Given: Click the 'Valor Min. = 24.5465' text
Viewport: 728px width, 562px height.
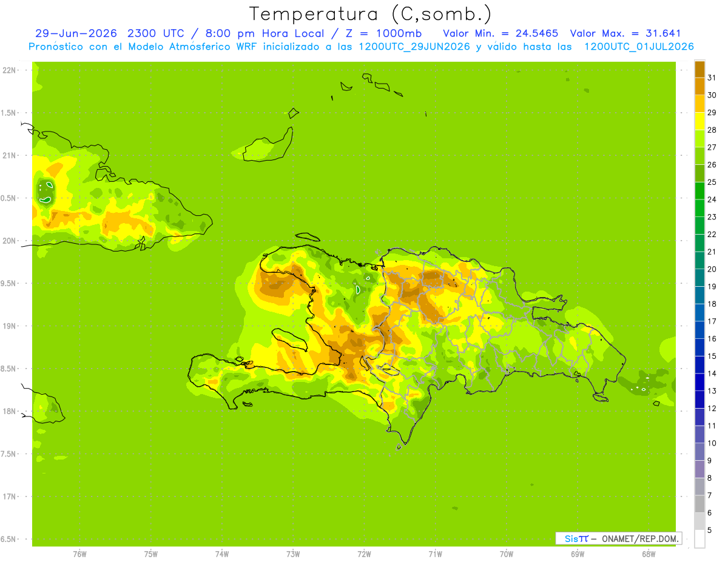Looking at the screenshot, I should coord(500,33).
